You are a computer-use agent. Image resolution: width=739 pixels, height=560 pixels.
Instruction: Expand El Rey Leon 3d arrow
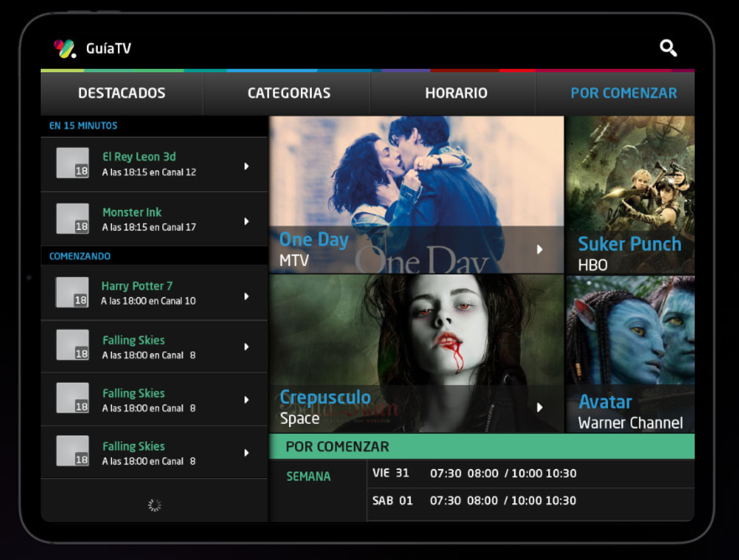pos(246,166)
